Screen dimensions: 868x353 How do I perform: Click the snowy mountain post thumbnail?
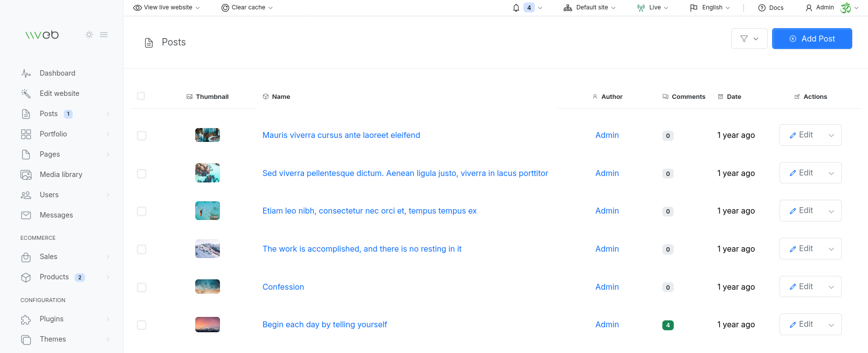tap(208, 249)
